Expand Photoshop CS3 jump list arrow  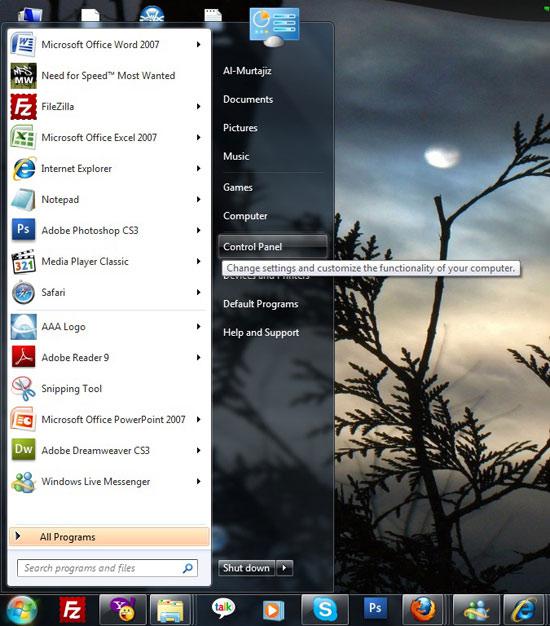pos(198,230)
